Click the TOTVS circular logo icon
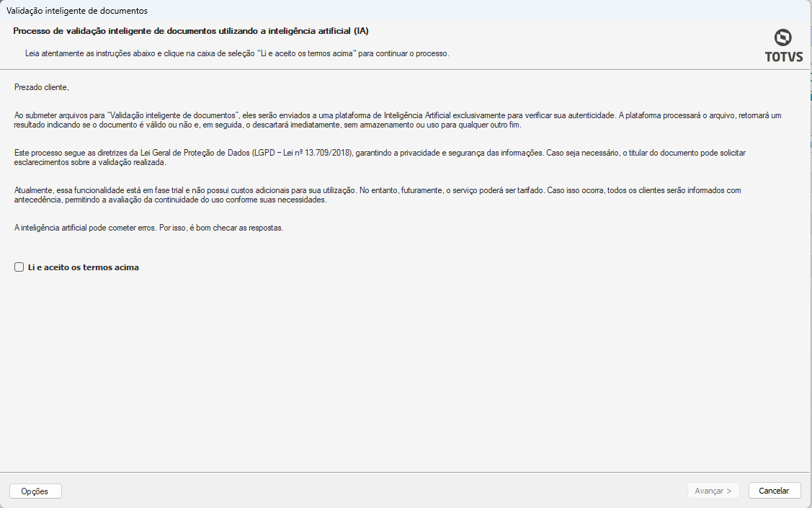The image size is (812, 508). (x=782, y=37)
